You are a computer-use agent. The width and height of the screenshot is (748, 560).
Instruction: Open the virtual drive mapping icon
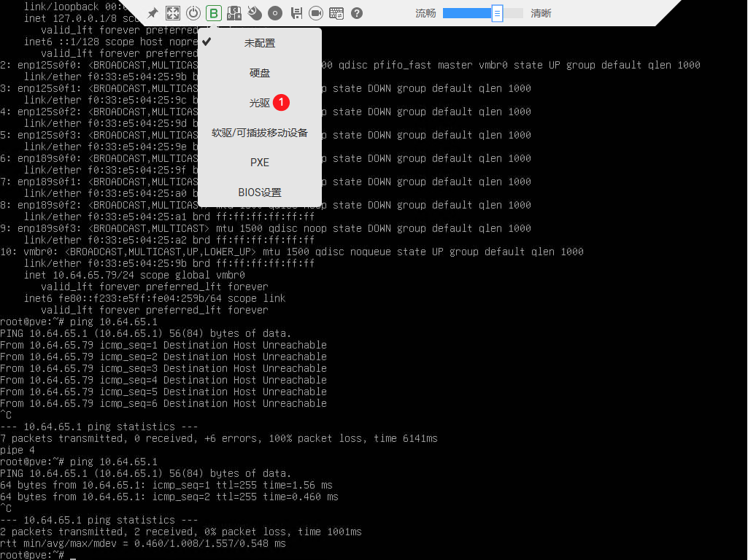point(234,12)
